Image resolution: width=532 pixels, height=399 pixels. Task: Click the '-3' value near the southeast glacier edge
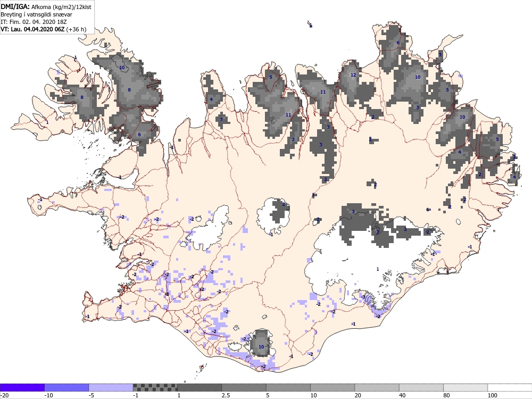pyautogui.click(x=363, y=297)
